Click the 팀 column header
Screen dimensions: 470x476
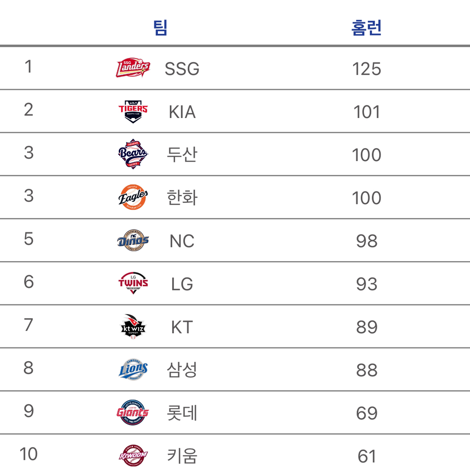point(160,28)
